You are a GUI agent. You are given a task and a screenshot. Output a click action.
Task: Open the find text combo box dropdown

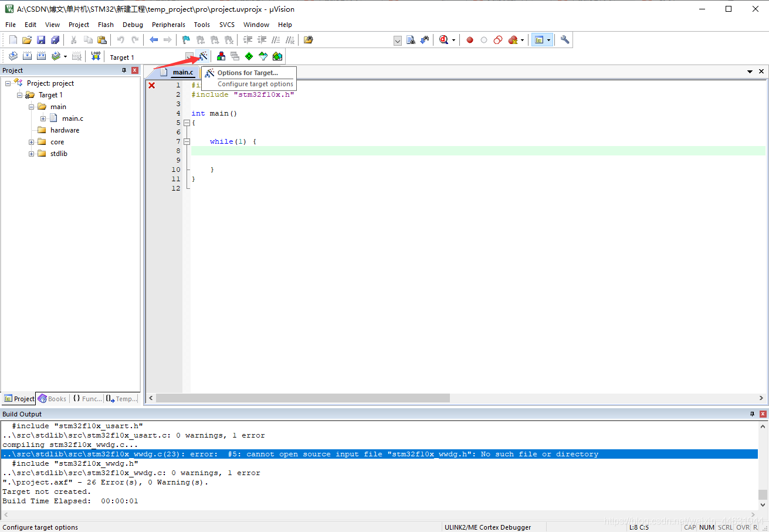pos(398,40)
